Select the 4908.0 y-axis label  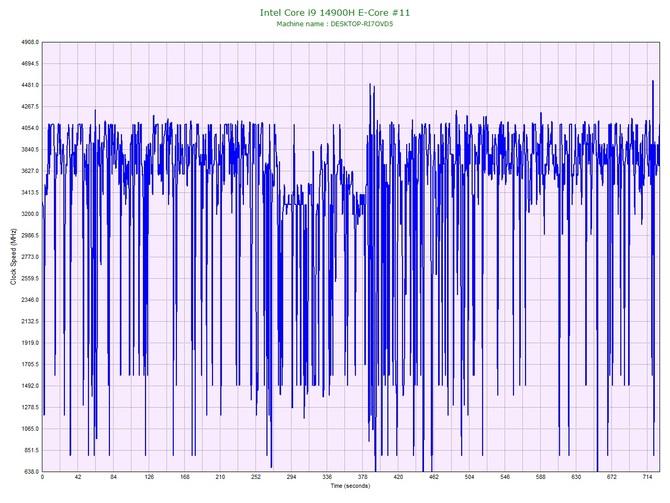pyautogui.click(x=30, y=42)
